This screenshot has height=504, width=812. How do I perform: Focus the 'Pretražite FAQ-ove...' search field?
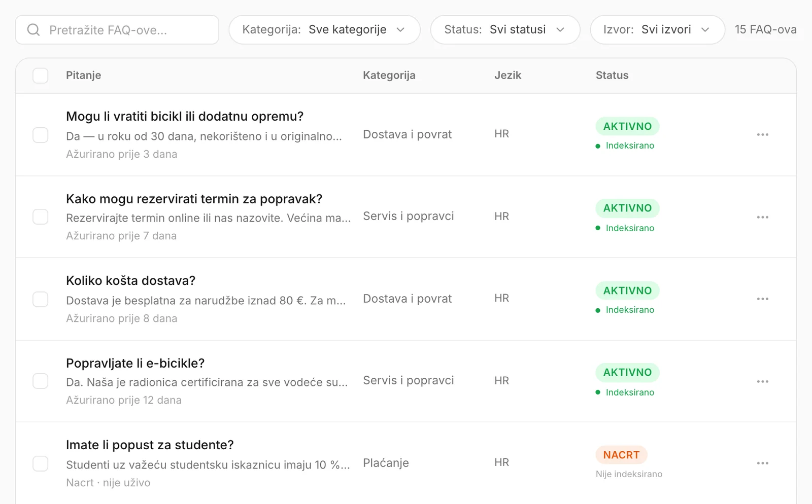tap(117, 30)
